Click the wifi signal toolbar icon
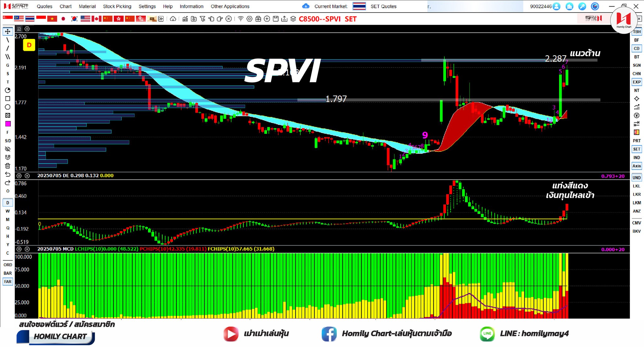This screenshot has height=347, width=644. pyautogui.click(x=241, y=19)
